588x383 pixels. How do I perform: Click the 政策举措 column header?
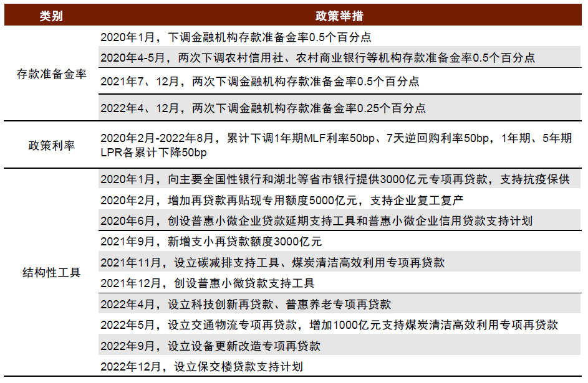point(339,16)
